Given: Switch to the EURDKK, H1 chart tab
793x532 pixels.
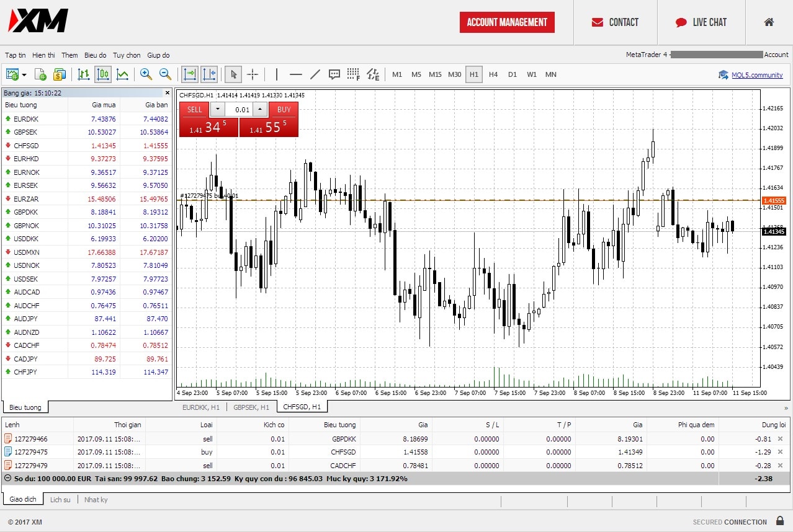Looking at the screenshot, I should (200, 407).
